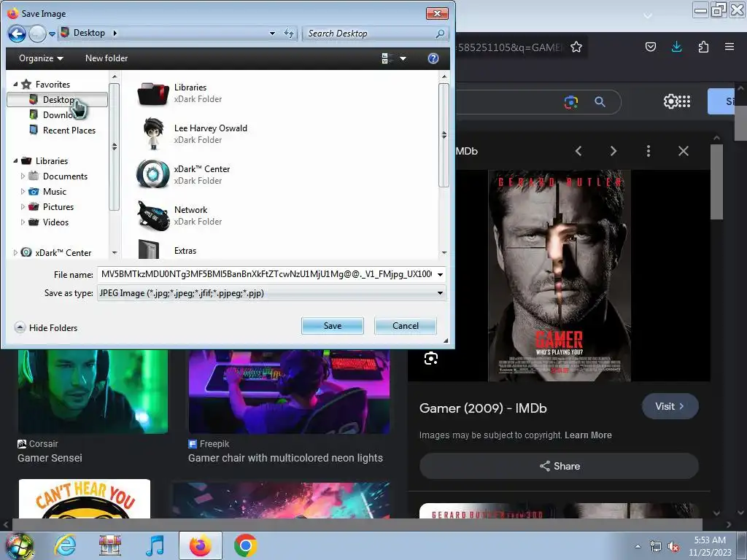747x560 pixels.
Task: Click the Help question mark icon
Action: 433,58
